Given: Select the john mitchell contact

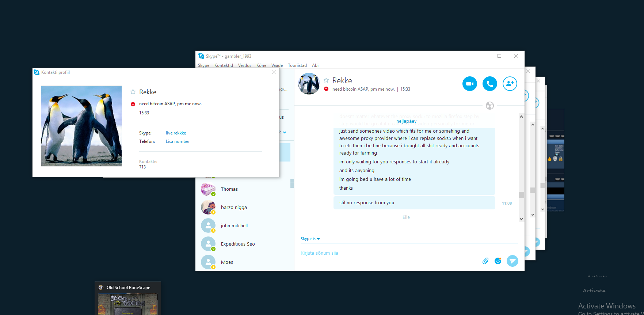Looking at the screenshot, I should [x=245, y=225].
